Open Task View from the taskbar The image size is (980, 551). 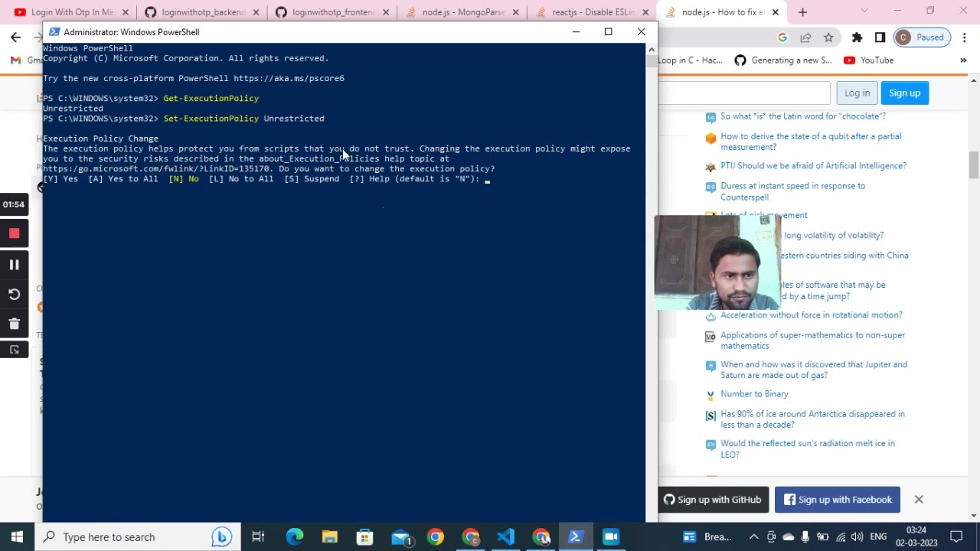(x=258, y=536)
